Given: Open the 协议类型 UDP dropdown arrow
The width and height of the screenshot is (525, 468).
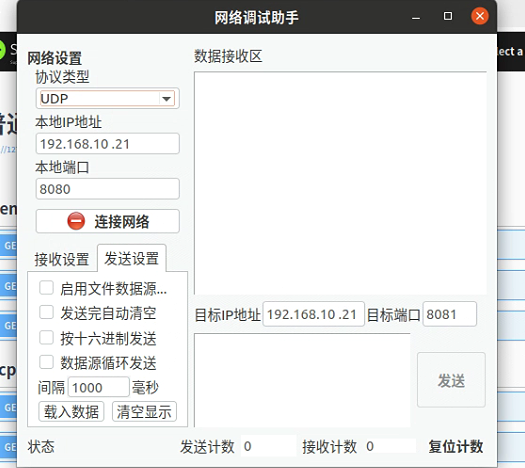Looking at the screenshot, I should pyautogui.click(x=166, y=99).
